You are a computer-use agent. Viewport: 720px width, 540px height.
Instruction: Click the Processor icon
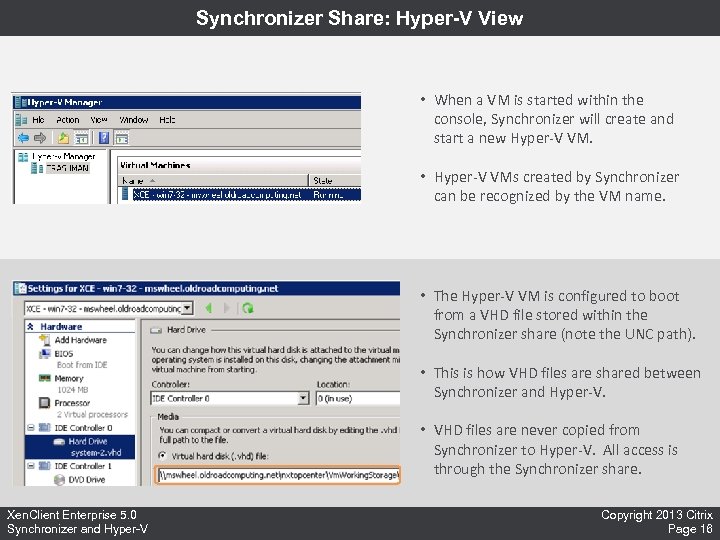click(44, 403)
